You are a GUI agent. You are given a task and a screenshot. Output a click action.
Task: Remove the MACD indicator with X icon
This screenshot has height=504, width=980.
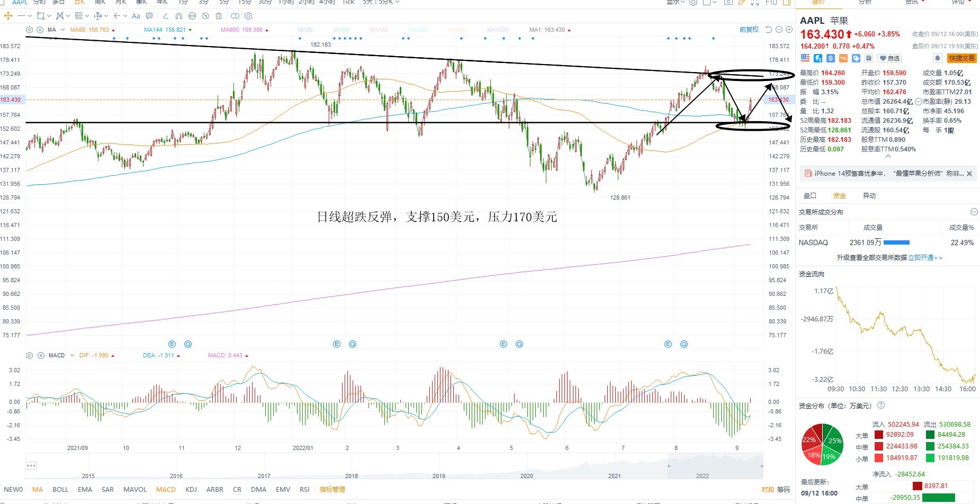pos(41,355)
